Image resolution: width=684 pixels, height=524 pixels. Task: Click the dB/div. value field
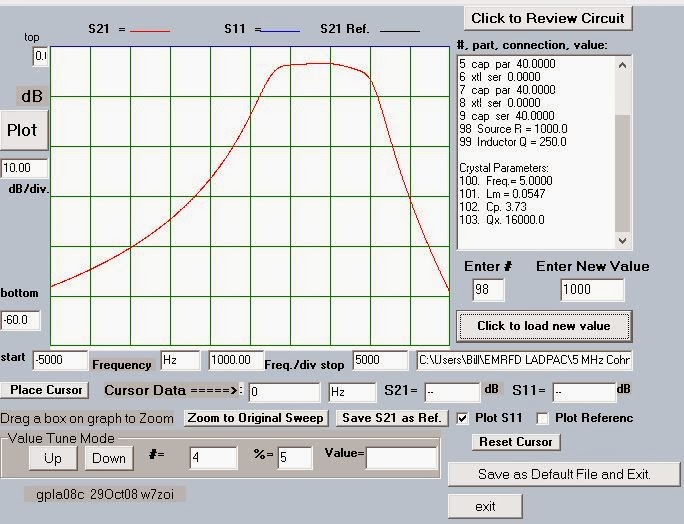[x=23, y=168]
